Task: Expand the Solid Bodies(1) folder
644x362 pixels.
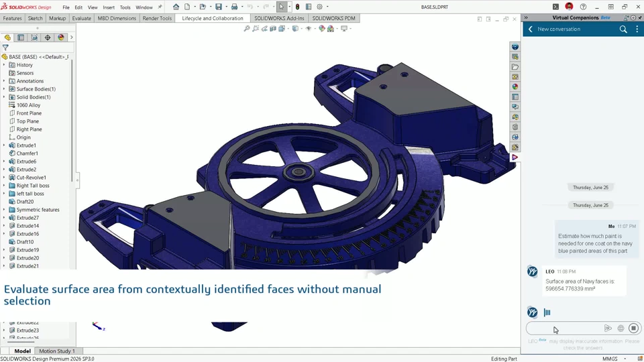Action: [x=4, y=97]
